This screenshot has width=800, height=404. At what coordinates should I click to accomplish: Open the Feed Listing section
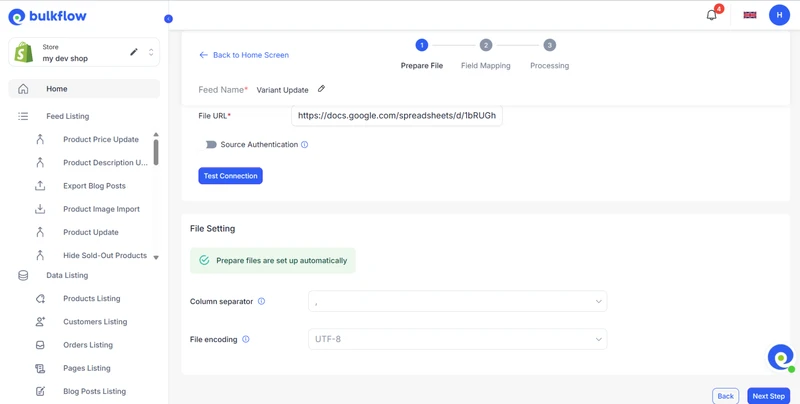coord(67,116)
